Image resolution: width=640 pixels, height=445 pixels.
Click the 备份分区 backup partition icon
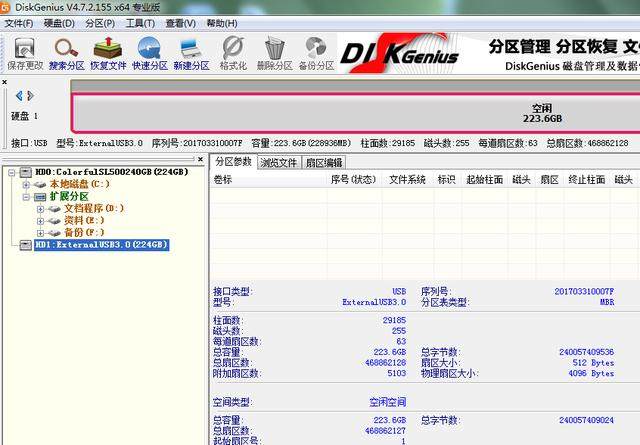(315, 52)
